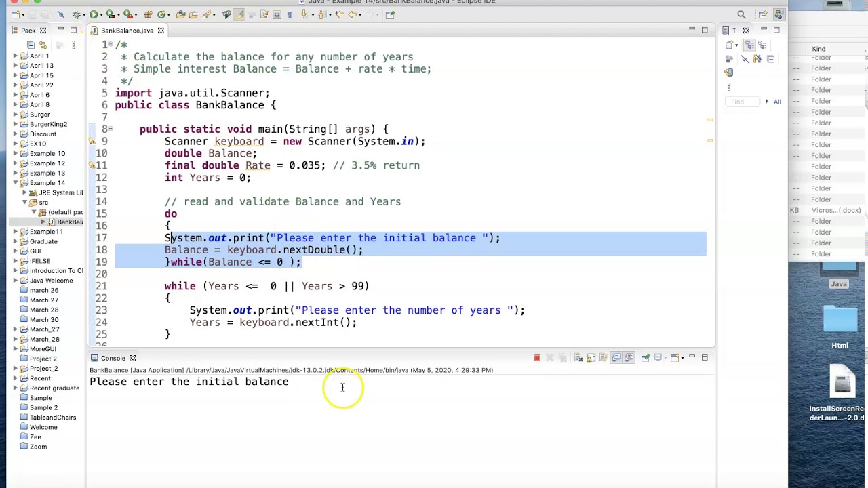
Task: Select the Java perspective button
Action: pyautogui.click(x=778, y=14)
